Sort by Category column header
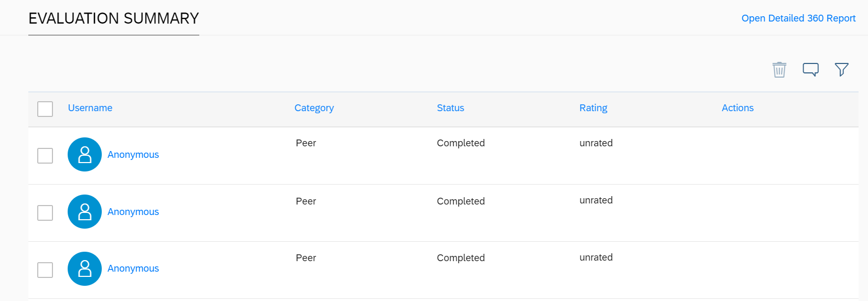Screen dimensions: 868x301 tap(314, 108)
